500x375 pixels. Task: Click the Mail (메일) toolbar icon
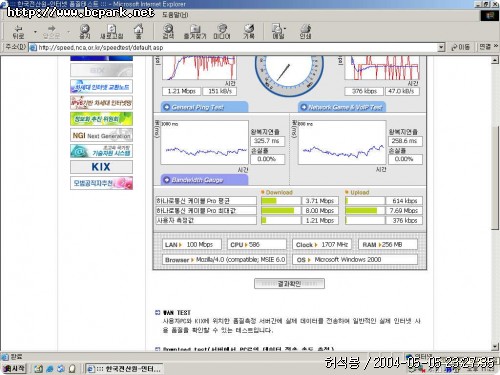point(279,32)
